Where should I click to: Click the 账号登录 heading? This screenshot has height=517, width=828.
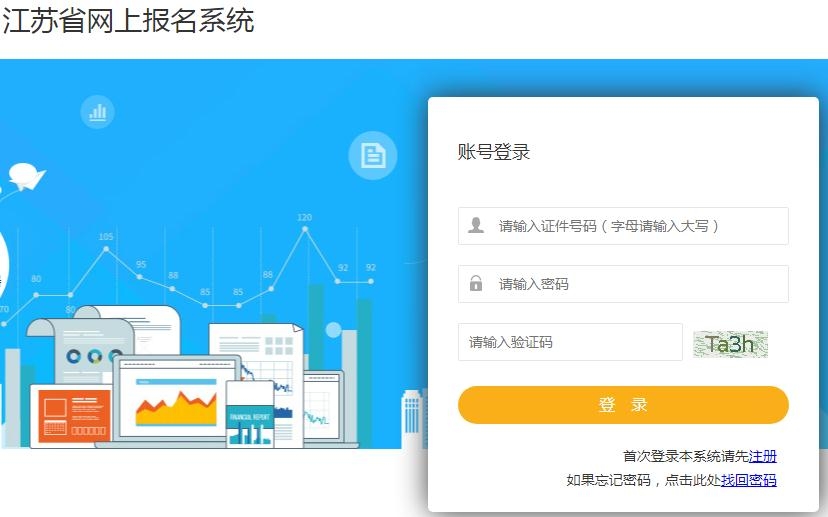pyautogui.click(x=494, y=152)
